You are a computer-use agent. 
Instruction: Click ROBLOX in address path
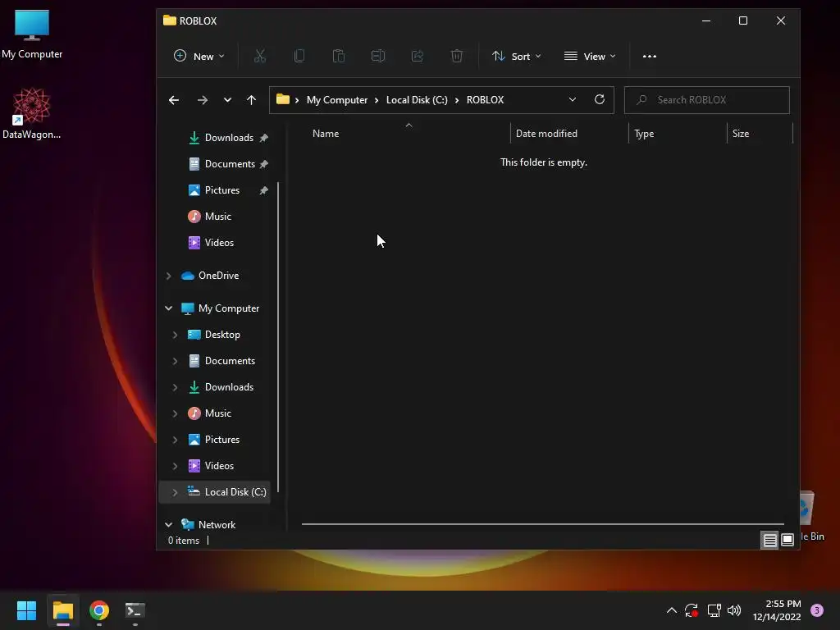[486, 100]
